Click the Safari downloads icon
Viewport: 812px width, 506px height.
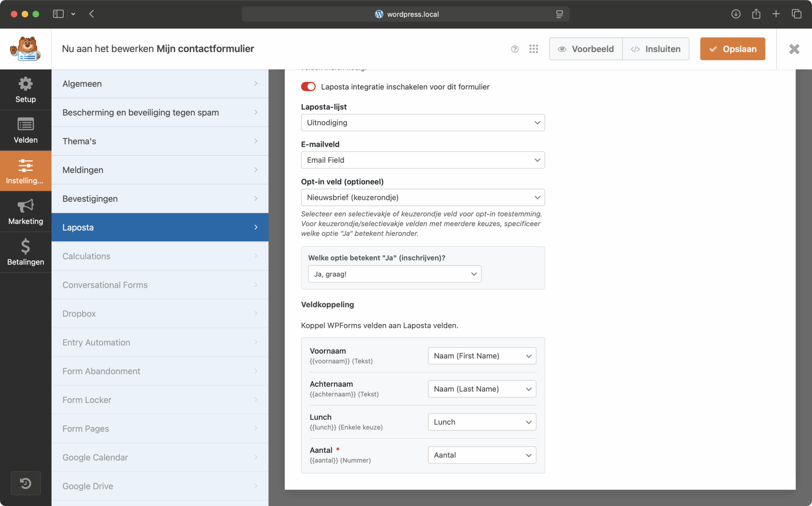point(735,14)
